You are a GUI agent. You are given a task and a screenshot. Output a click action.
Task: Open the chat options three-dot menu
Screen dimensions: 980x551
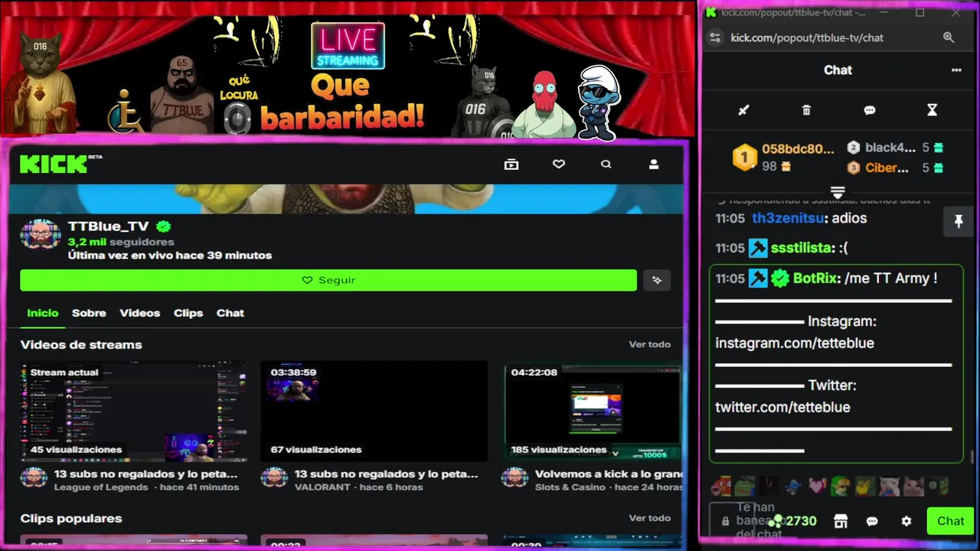[x=956, y=70]
